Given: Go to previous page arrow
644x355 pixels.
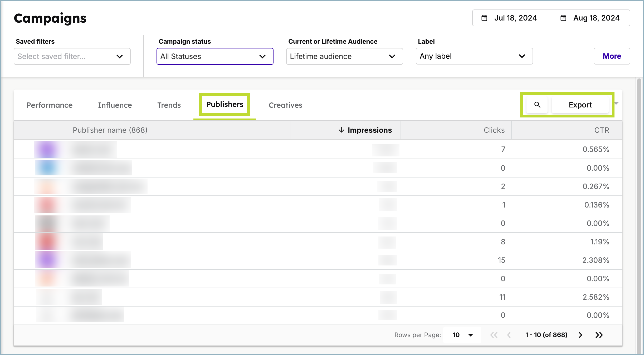Looking at the screenshot, I should click(509, 335).
